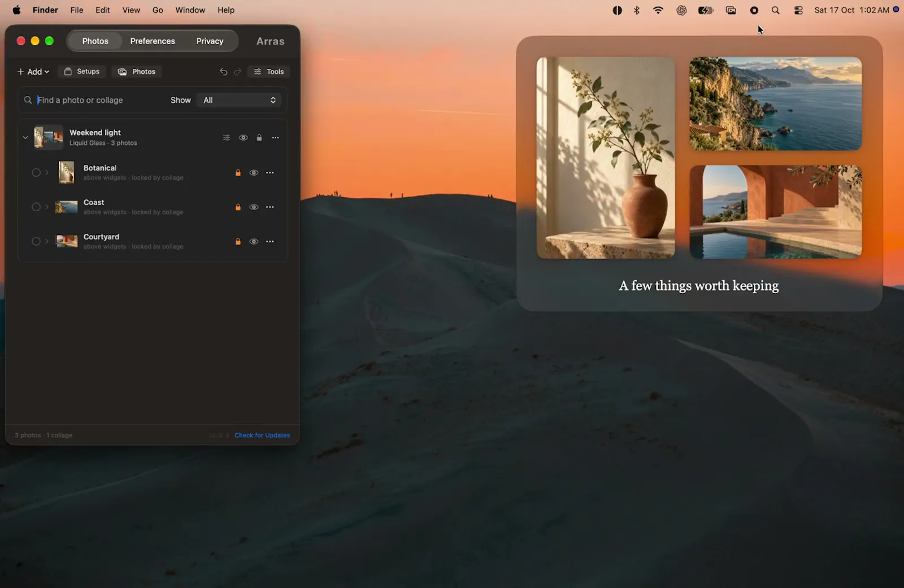Open the Wi-Fi menu bar icon
Screen dimensions: 904x588
coord(658,10)
